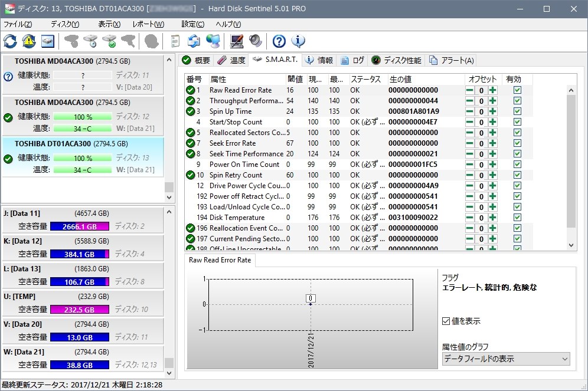Toggle enabled checkbox for Start/Stop Count
This screenshot has height=391, width=588.
point(518,121)
